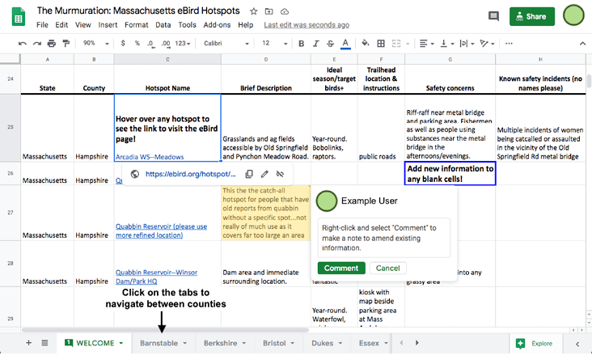Open the all sheets list icon
The height and width of the screenshot is (364, 592).
click(44, 343)
